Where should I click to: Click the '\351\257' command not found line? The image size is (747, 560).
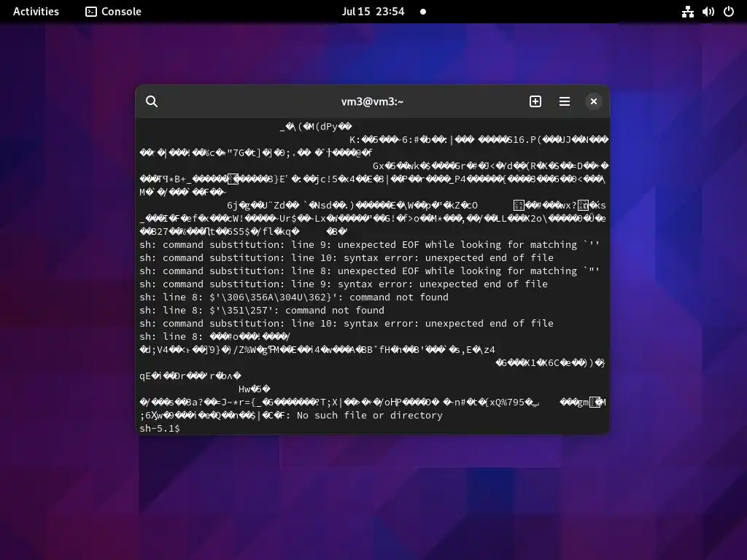[x=262, y=310]
